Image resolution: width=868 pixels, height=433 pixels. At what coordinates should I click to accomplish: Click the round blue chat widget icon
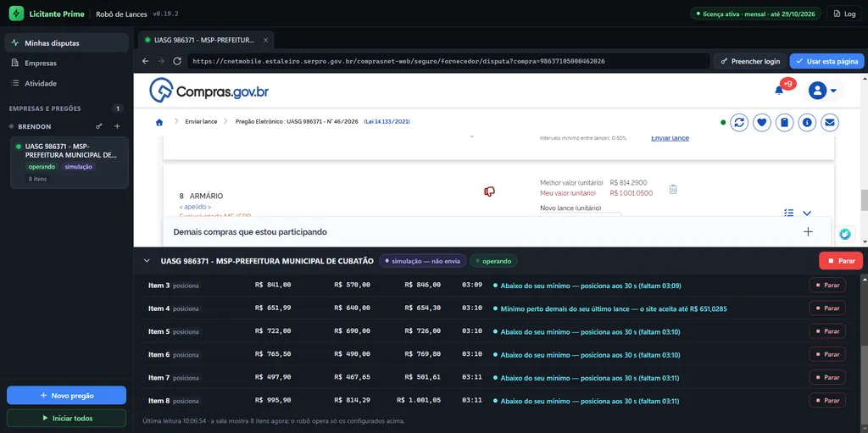(845, 234)
